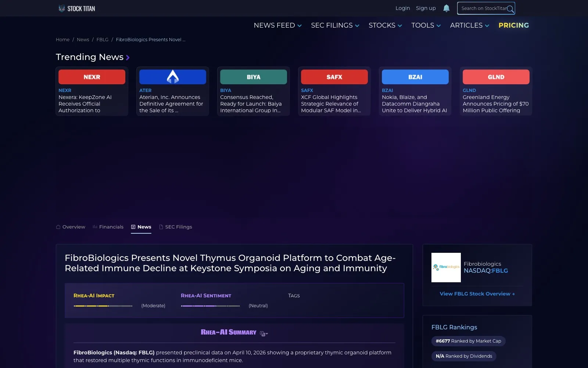Image resolution: width=588 pixels, height=368 pixels.
Task: Open the Trending News heading link
Action: click(x=90, y=57)
